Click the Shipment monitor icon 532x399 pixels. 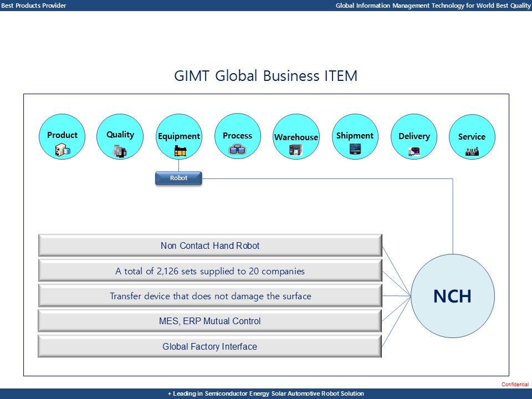coord(355,149)
